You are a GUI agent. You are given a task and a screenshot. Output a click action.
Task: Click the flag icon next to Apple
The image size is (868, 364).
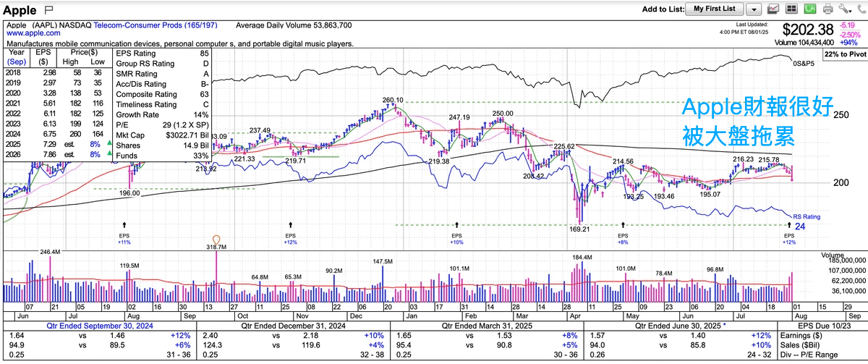(x=48, y=10)
